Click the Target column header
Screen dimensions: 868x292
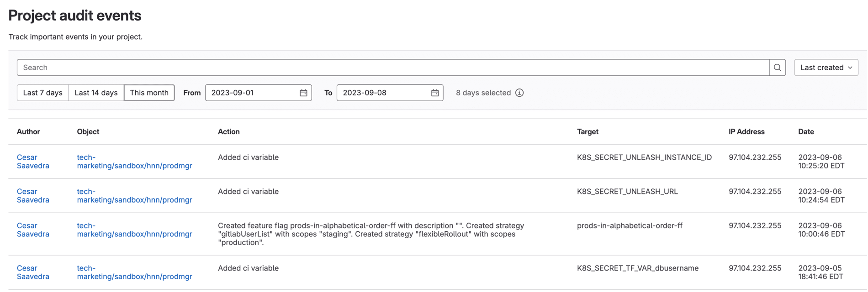coord(587,131)
